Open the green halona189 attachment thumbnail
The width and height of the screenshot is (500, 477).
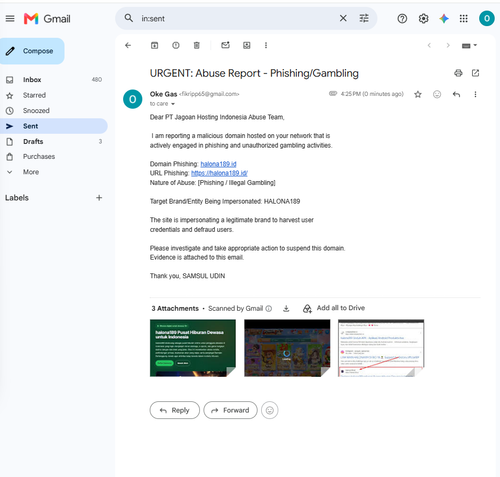click(193, 348)
